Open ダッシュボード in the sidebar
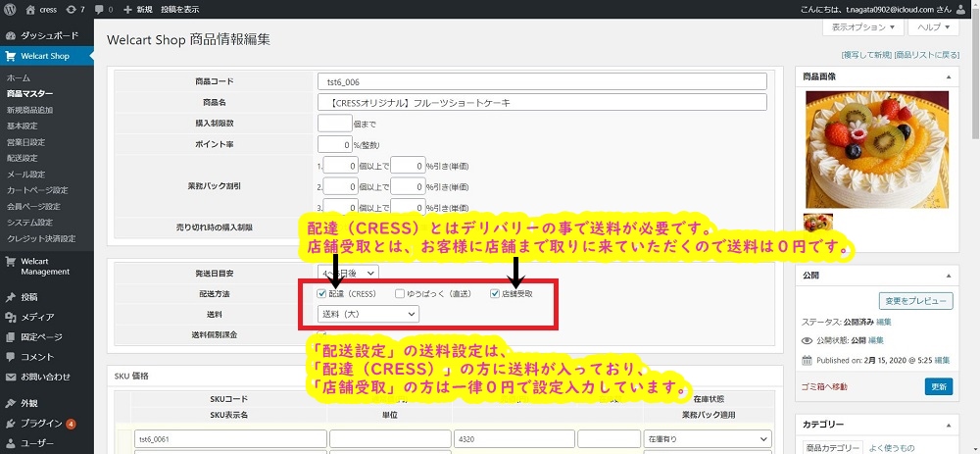 tap(47, 35)
